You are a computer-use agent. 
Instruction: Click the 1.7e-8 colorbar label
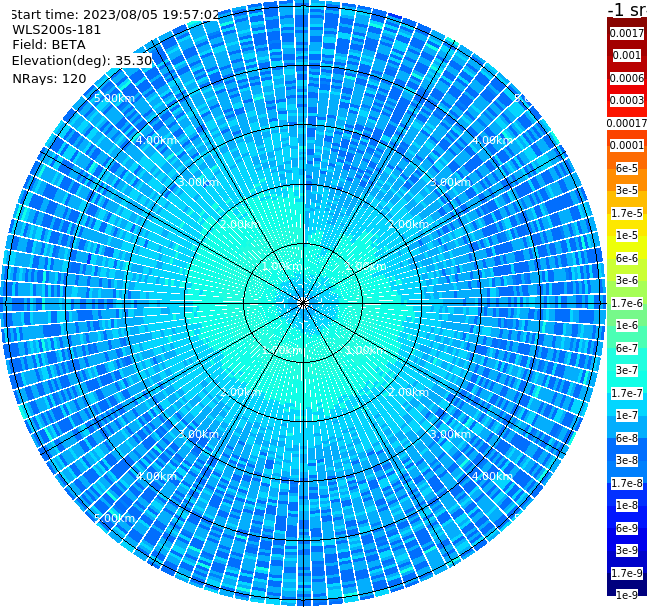[x=627, y=483]
